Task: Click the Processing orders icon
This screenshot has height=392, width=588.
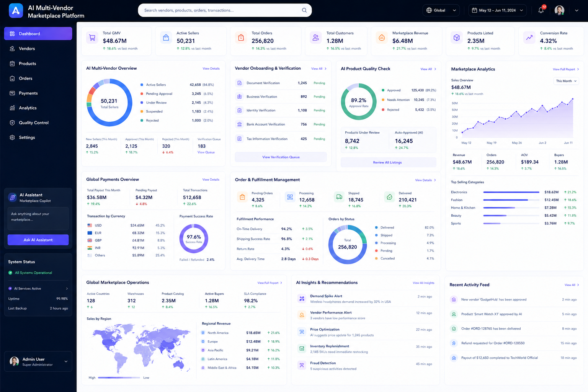Action: coord(290,197)
